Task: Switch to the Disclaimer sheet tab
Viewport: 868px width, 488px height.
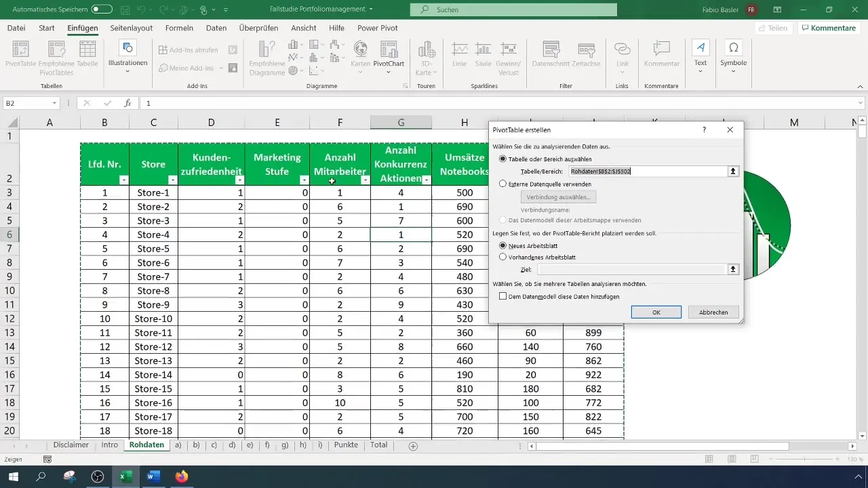Action: tap(71, 445)
